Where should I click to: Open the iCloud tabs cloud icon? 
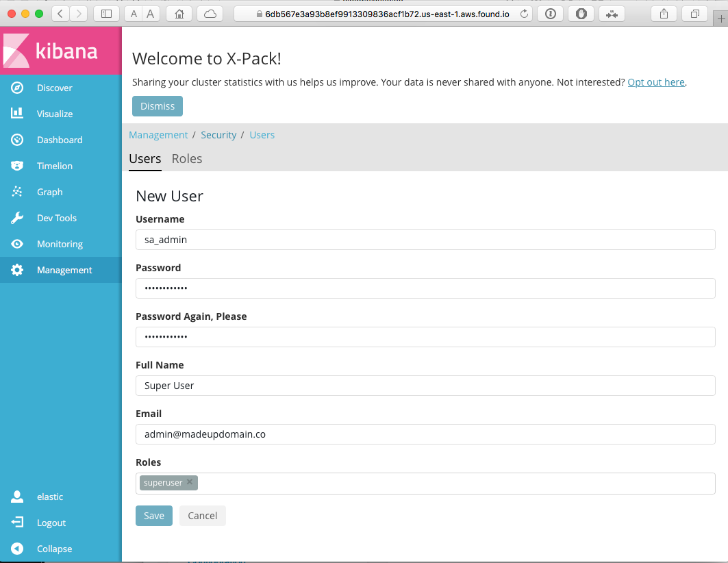(210, 14)
